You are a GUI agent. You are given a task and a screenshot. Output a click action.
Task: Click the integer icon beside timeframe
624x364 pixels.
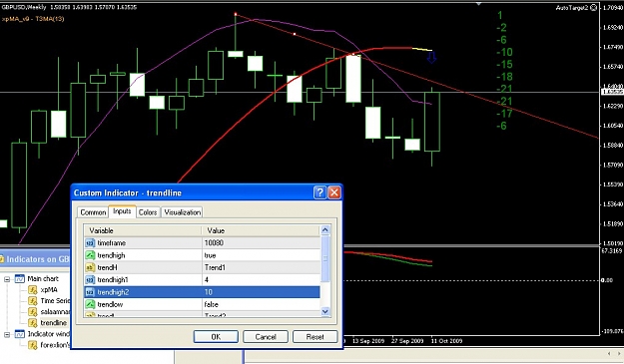90,242
